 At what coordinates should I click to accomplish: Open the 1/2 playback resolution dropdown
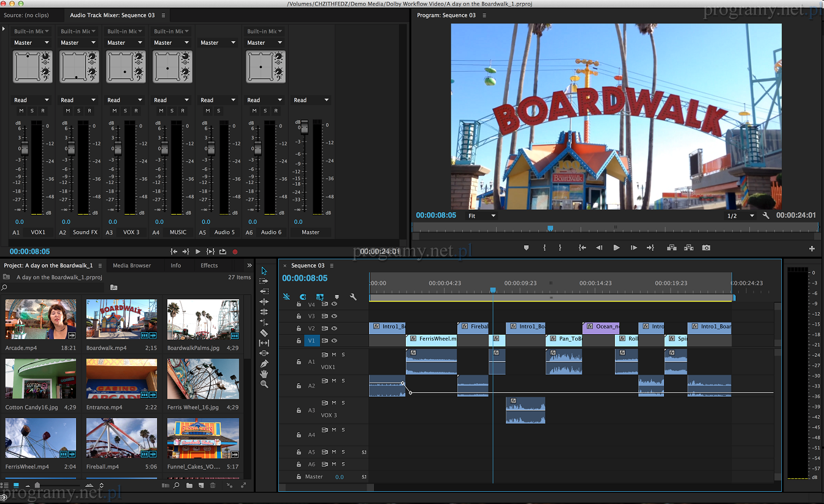point(741,216)
